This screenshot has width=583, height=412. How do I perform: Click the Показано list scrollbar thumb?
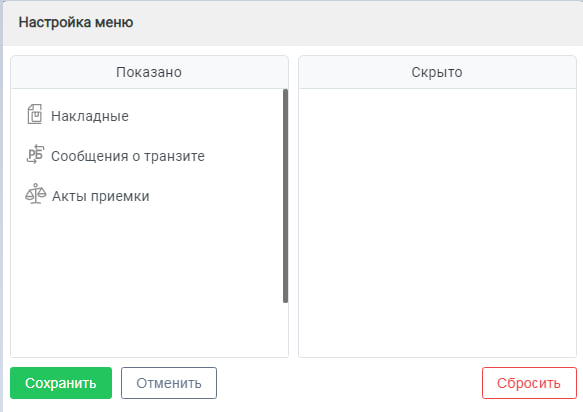pyautogui.click(x=286, y=196)
